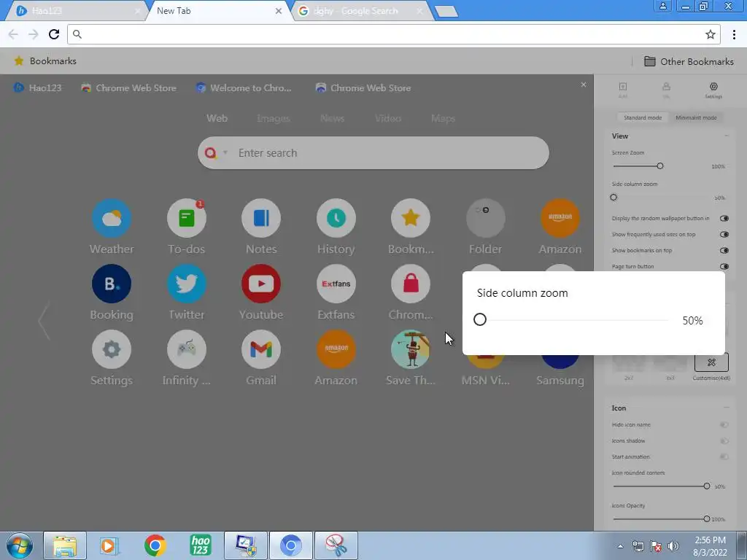This screenshot has height=560, width=747.
Task: Open the Weather shortcut icon
Action: (x=112, y=218)
